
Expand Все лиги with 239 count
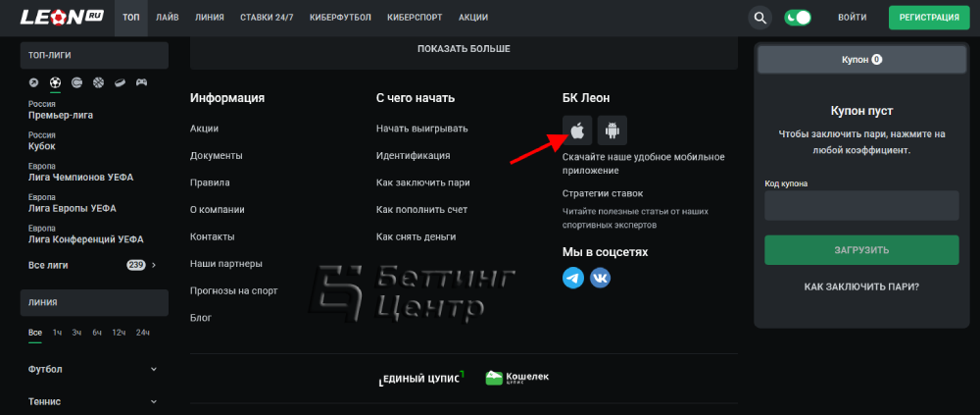point(94,266)
